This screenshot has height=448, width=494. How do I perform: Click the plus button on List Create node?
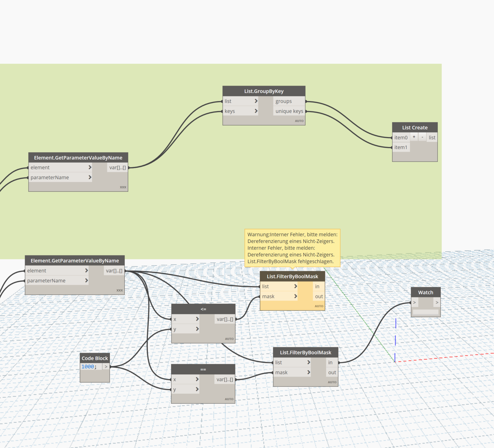pyautogui.click(x=414, y=137)
